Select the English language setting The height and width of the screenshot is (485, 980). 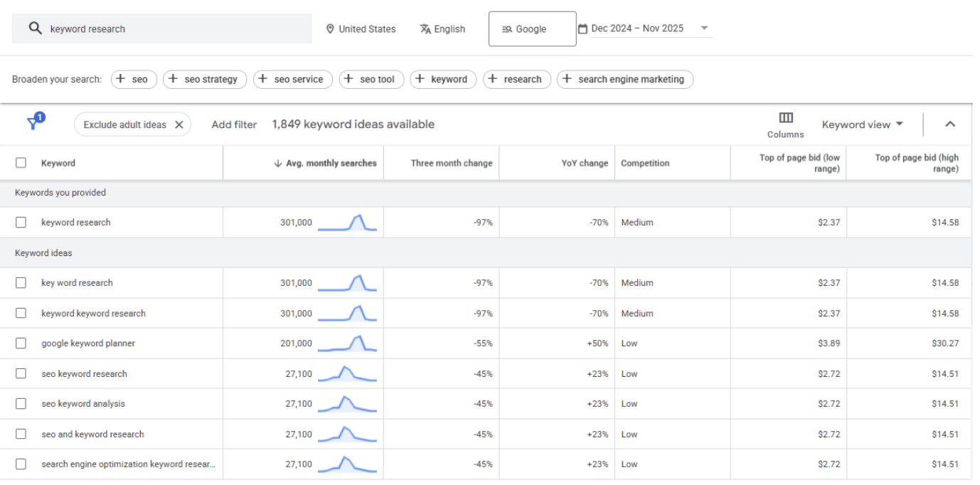tap(448, 28)
